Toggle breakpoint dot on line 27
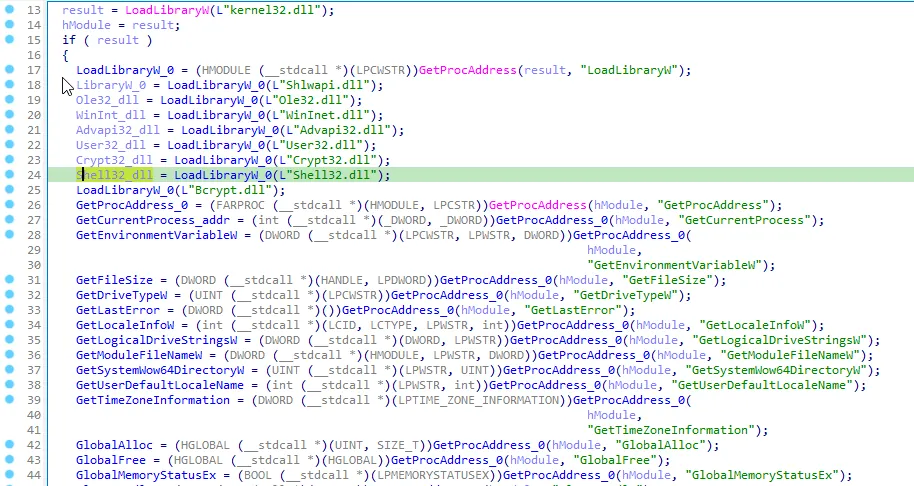This screenshot has height=486, width=914. (x=9, y=220)
